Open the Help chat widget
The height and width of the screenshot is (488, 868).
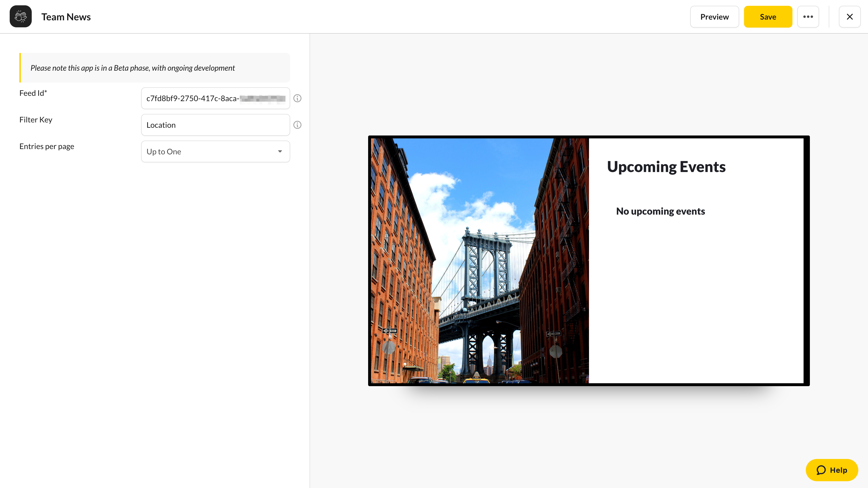(x=832, y=470)
